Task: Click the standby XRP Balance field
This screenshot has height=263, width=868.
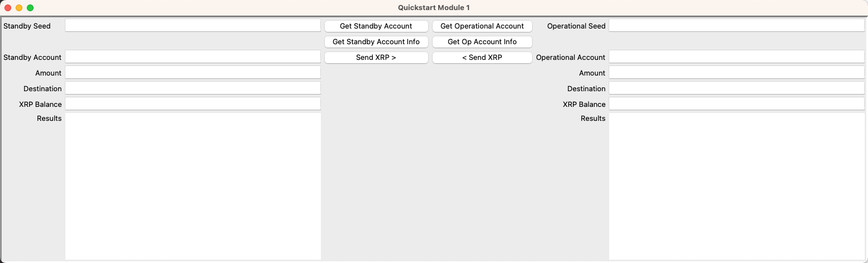Action: click(x=193, y=104)
